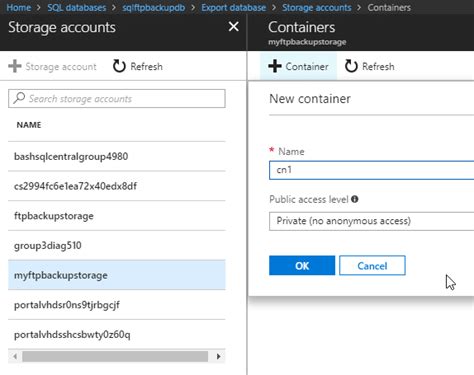Click the scrollbar left arrow

tap(15, 356)
